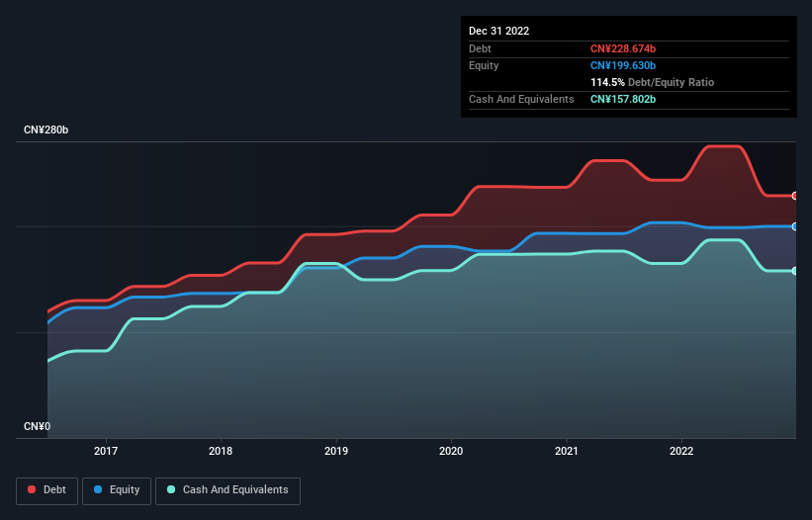Click the debt value CN¥228.674b
The width and height of the screenshot is (812, 520).
coord(623,48)
